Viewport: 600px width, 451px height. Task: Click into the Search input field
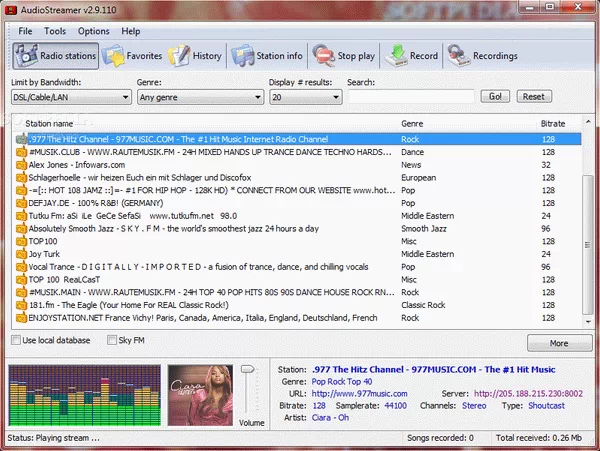(x=411, y=97)
